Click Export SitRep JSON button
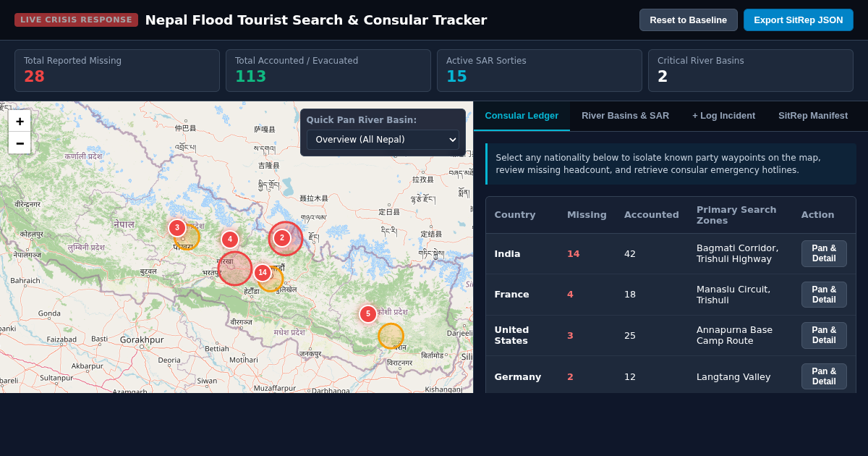The image size is (868, 456). [798, 20]
